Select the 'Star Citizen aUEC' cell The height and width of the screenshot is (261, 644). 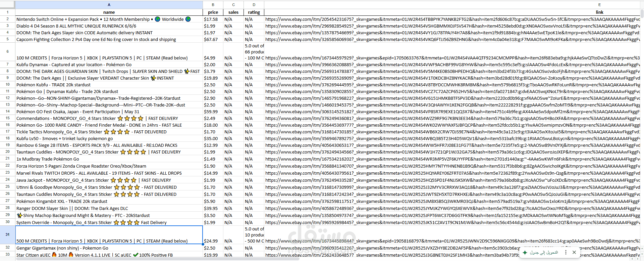pyautogui.click(x=109, y=255)
